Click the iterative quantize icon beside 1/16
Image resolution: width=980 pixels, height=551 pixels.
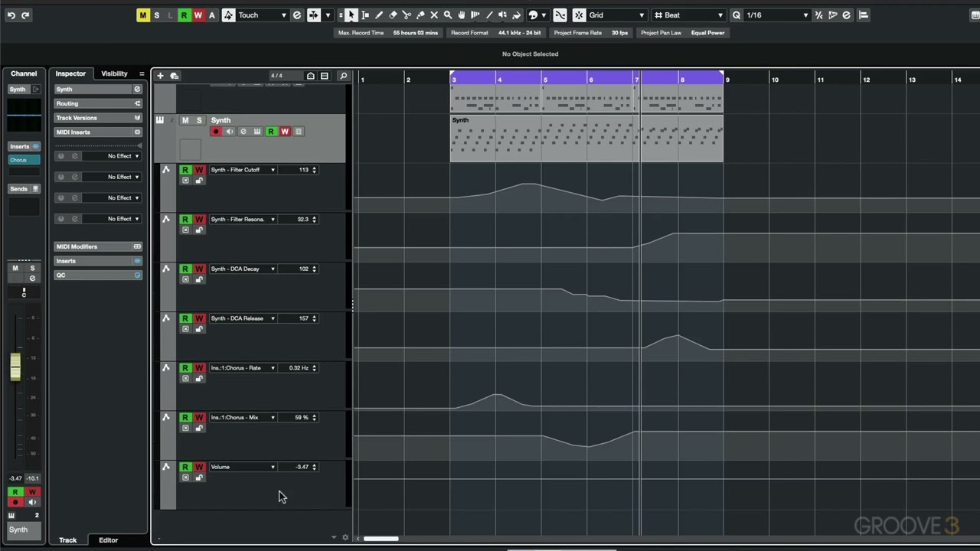(819, 15)
